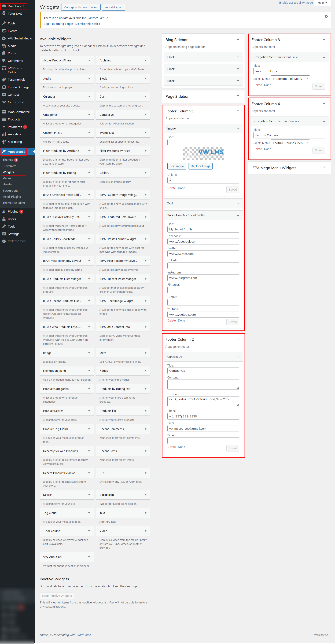
Task: Click the Collapse menu arrow icon
Action: pyautogui.click(x=4, y=241)
